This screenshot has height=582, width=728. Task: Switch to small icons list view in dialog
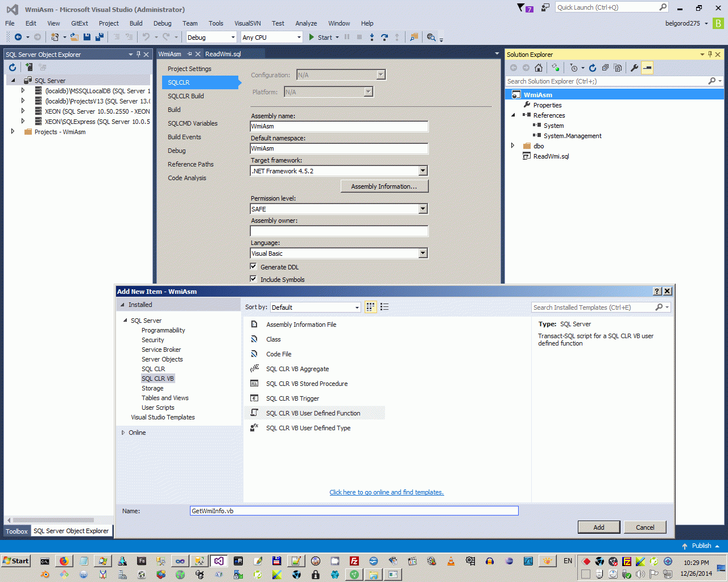[384, 307]
